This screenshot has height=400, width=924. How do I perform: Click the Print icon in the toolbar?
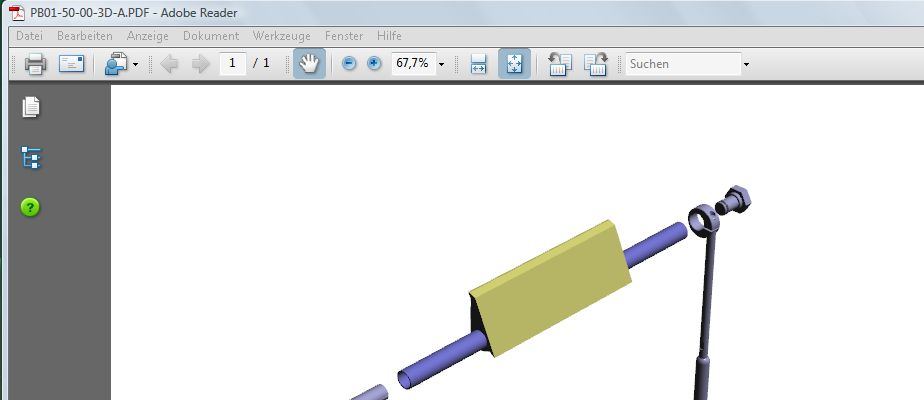pyautogui.click(x=35, y=64)
